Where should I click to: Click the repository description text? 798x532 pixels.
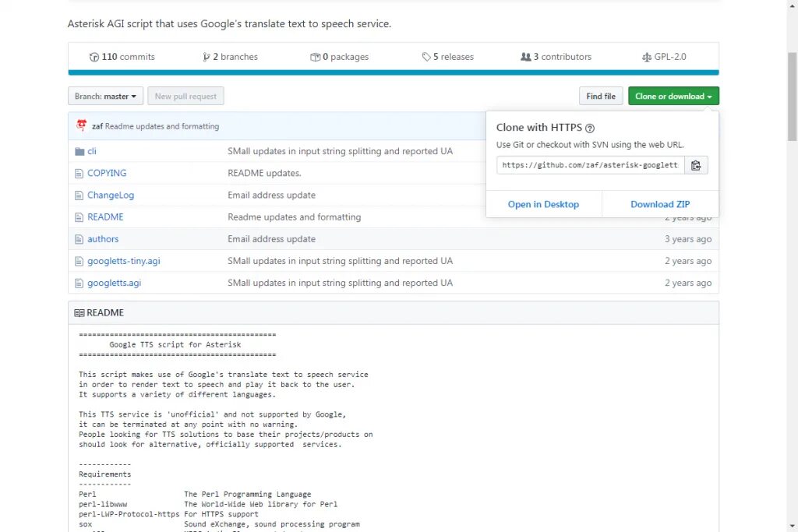(230, 24)
